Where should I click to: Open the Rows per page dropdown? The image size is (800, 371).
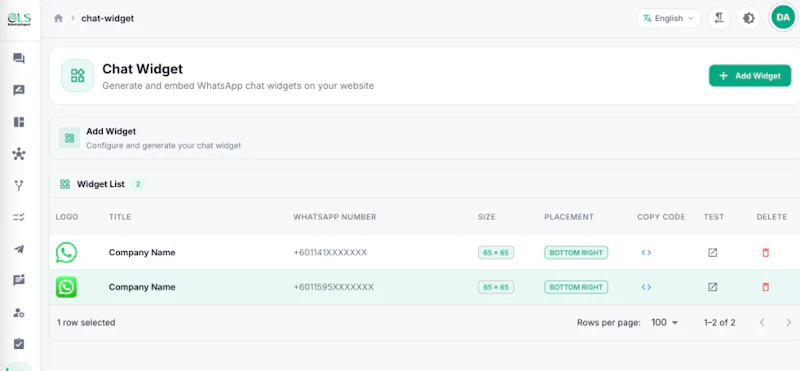(665, 323)
